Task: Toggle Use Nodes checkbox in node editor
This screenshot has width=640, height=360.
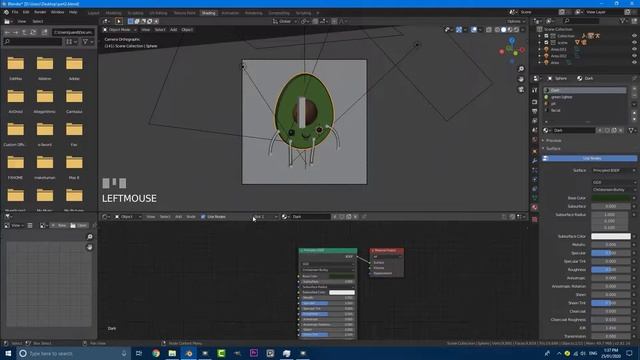Action: point(203,217)
